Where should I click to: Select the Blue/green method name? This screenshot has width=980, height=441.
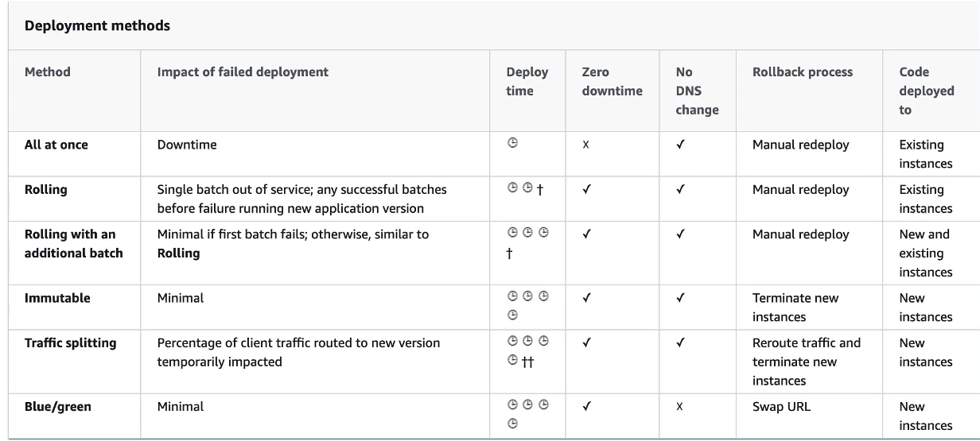(x=57, y=406)
